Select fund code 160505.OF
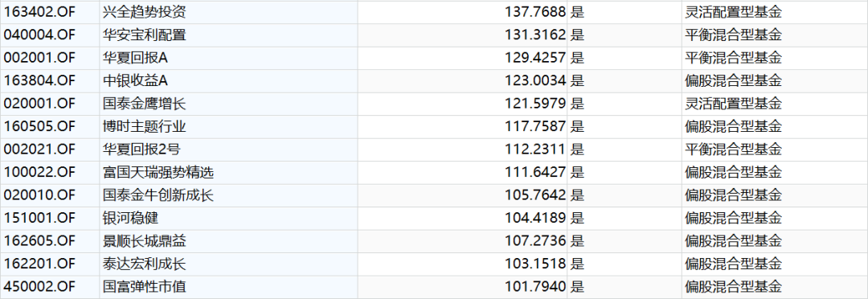The height and width of the screenshot is (299, 868). 39,127
